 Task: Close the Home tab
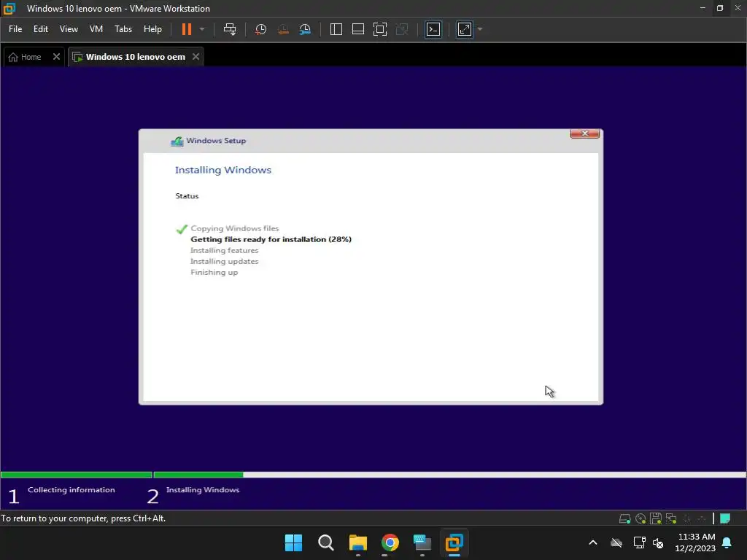click(56, 57)
